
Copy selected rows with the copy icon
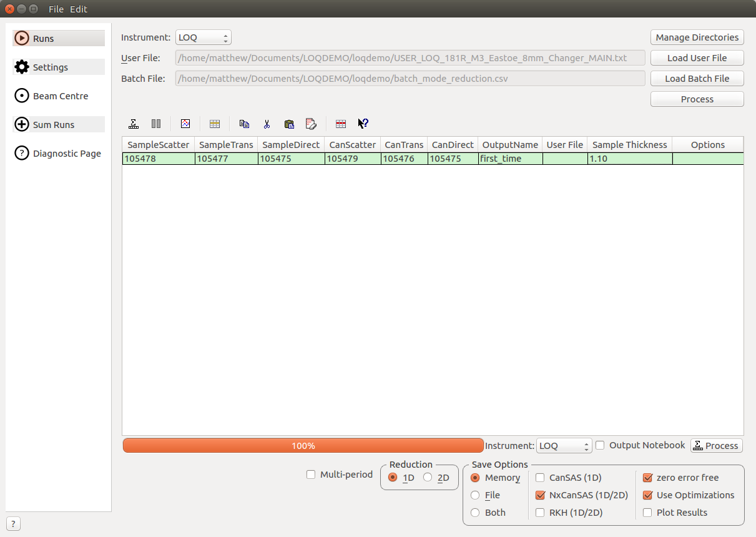244,124
